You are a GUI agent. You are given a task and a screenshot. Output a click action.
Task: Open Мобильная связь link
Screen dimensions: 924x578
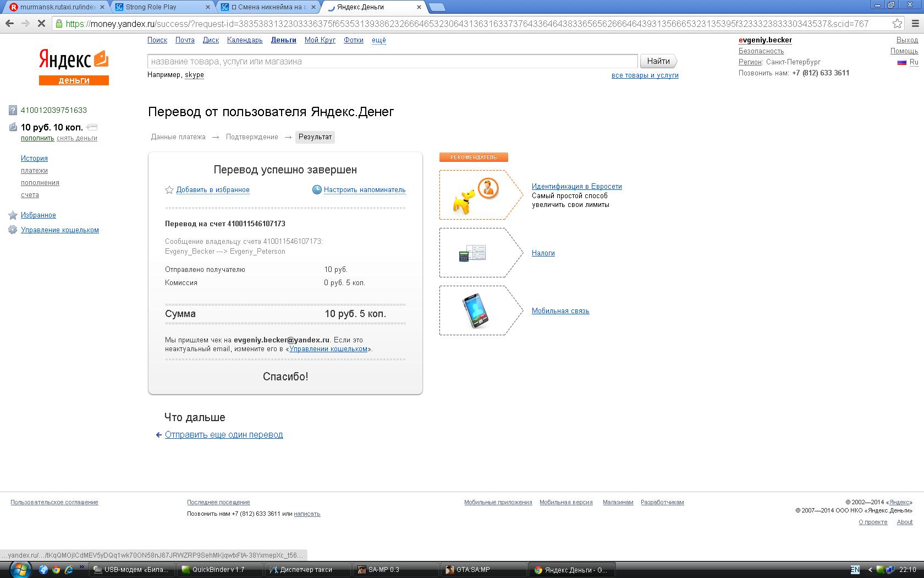560,311
